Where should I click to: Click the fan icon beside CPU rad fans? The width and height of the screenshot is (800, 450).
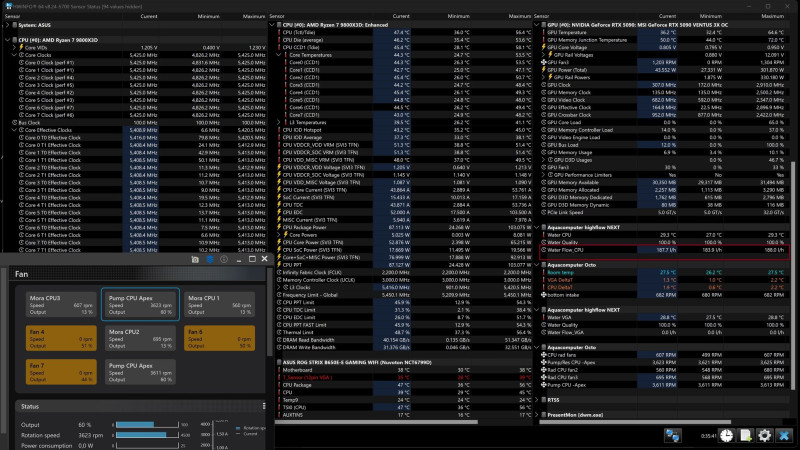(544, 355)
